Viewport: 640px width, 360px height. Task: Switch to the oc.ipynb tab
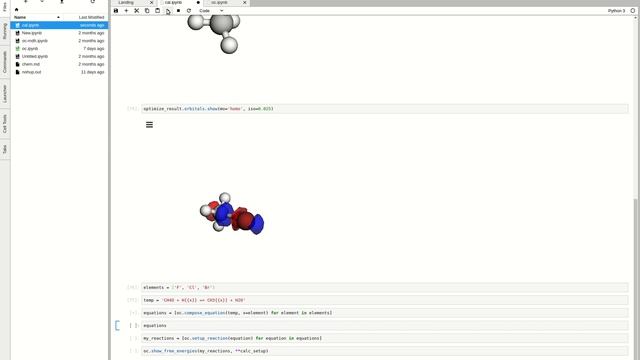click(219, 2)
